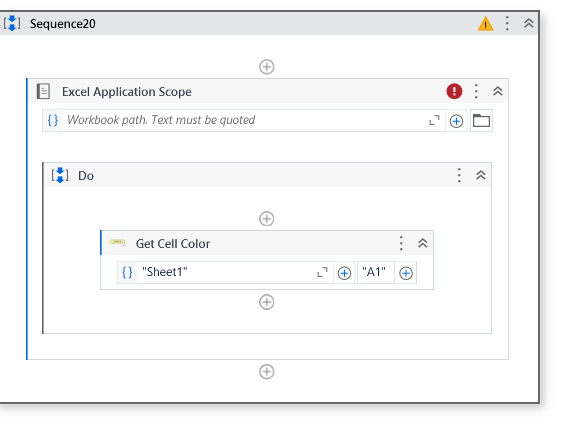The image size is (565, 429).
Task: Add activity below Get Cell Color
Action: tap(267, 302)
